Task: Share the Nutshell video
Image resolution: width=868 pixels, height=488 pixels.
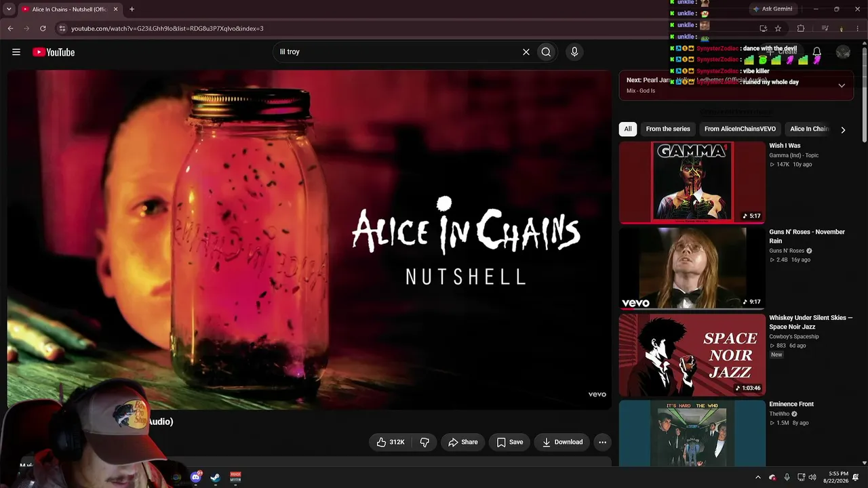Action: tap(462, 442)
